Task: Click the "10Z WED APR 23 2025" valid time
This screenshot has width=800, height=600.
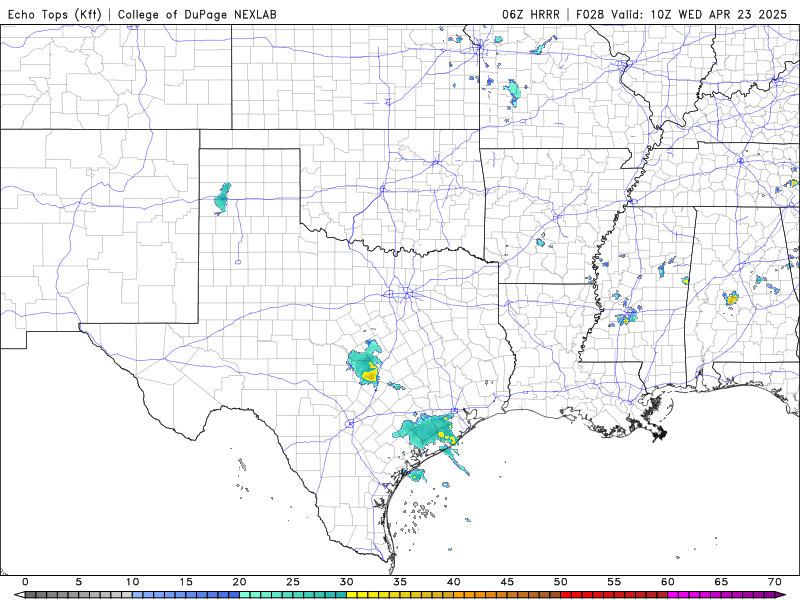Action: click(718, 14)
